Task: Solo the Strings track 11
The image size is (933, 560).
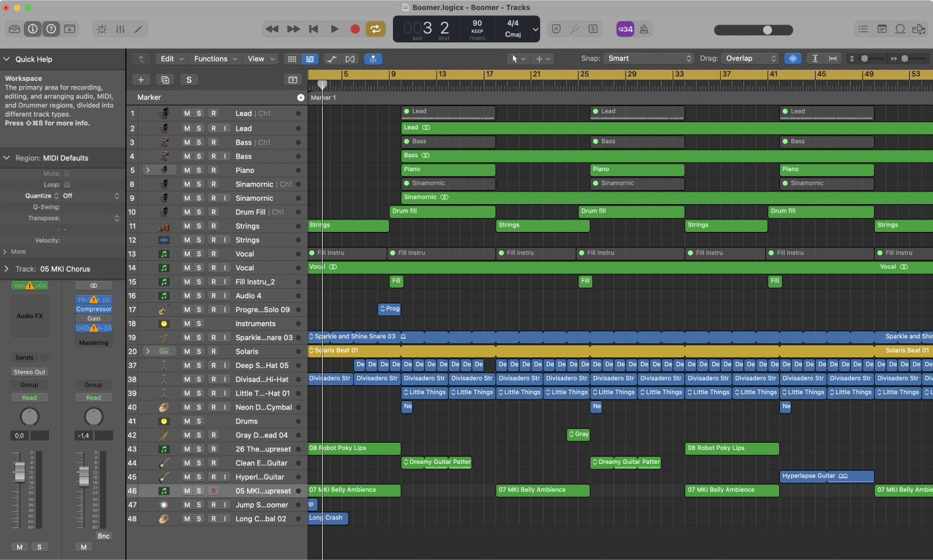Action: 199,226
